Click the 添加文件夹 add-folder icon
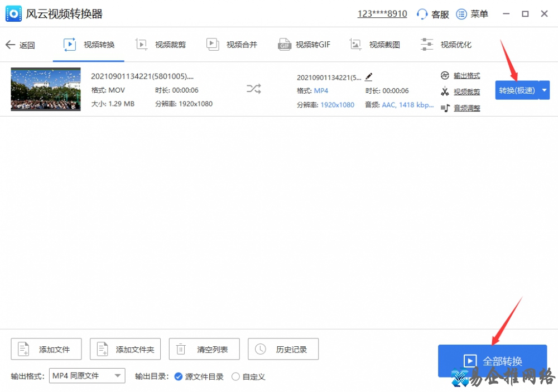Viewport: 558px width, 392px height. coord(125,349)
